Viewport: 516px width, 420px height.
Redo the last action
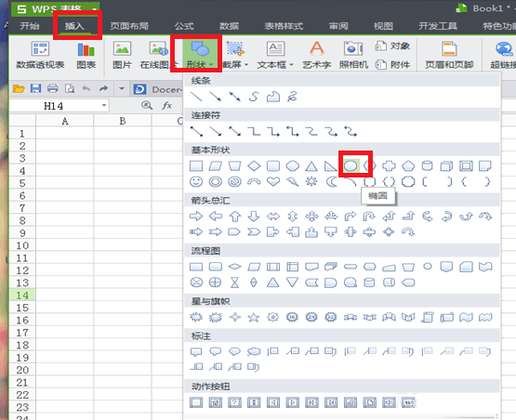[x=103, y=88]
